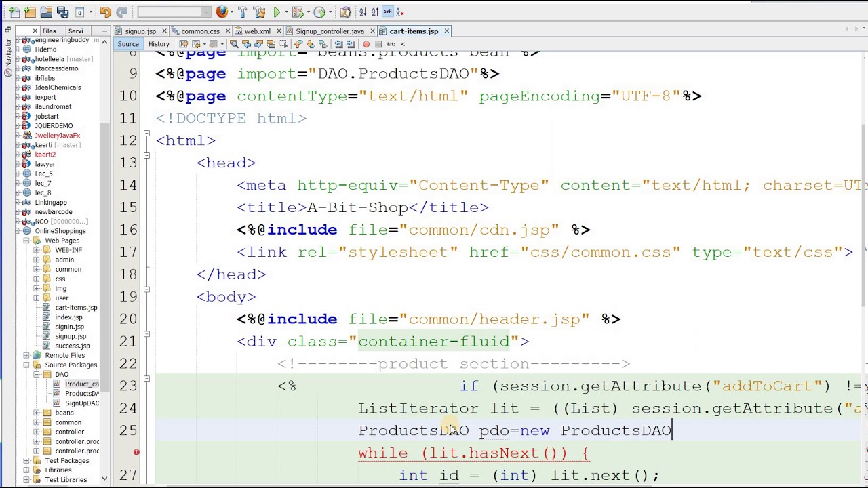Click the red Start Macro Recording icon

click(x=366, y=44)
